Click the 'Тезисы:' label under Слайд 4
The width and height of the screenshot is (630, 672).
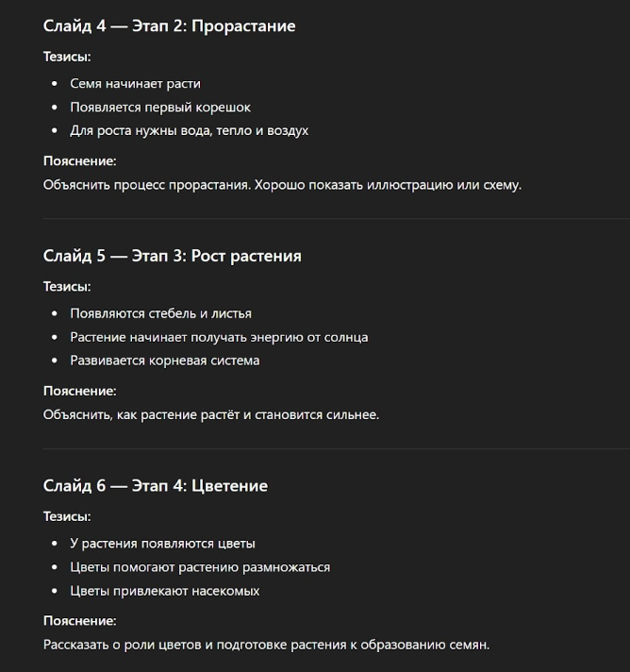click(67, 57)
